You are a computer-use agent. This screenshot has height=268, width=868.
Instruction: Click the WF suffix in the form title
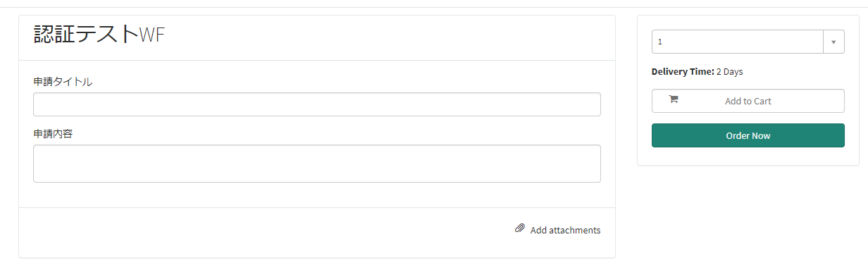coord(152,35)
